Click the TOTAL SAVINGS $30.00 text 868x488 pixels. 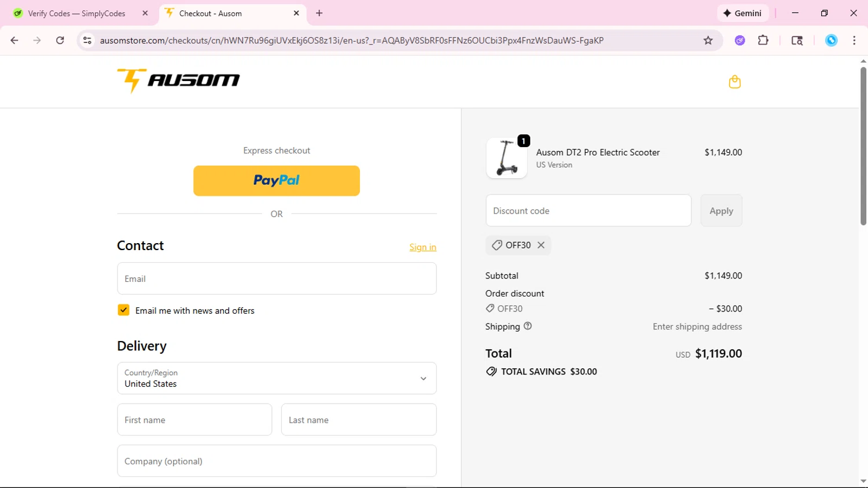549,372
